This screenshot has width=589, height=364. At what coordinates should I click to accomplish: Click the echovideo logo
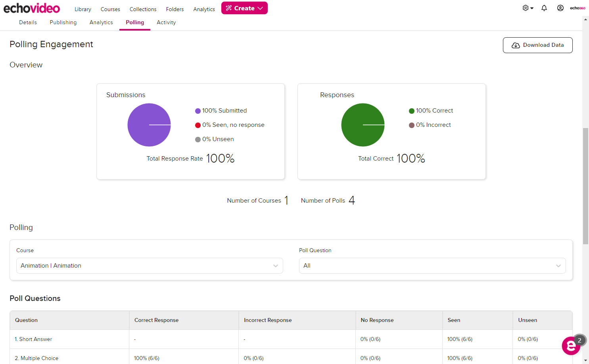[32, 8]
